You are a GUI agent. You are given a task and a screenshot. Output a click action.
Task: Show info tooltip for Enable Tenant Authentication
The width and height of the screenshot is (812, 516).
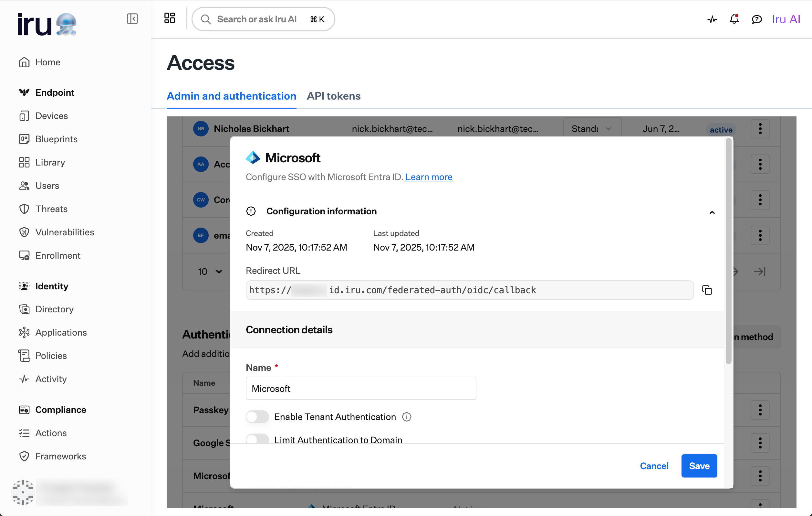[x=406, y=417]
